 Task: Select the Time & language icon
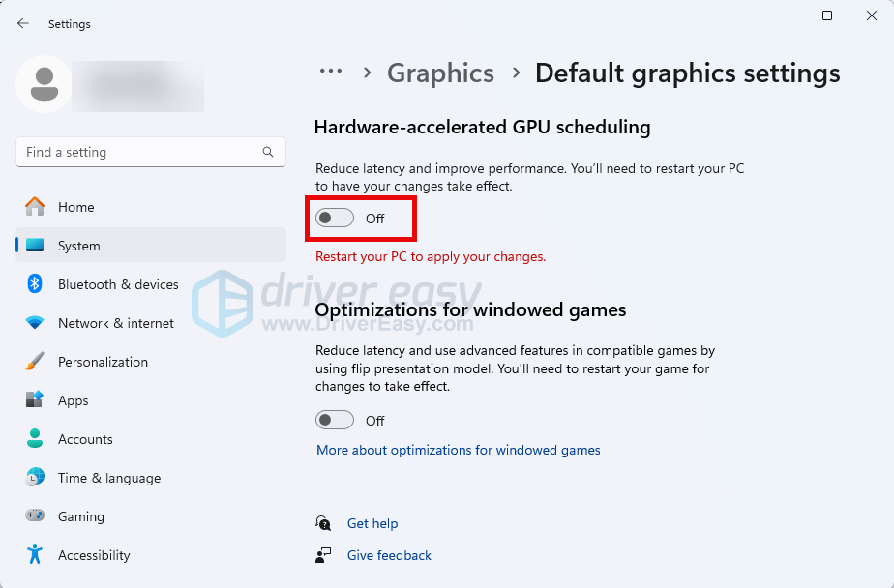click(x=35, y=478)
